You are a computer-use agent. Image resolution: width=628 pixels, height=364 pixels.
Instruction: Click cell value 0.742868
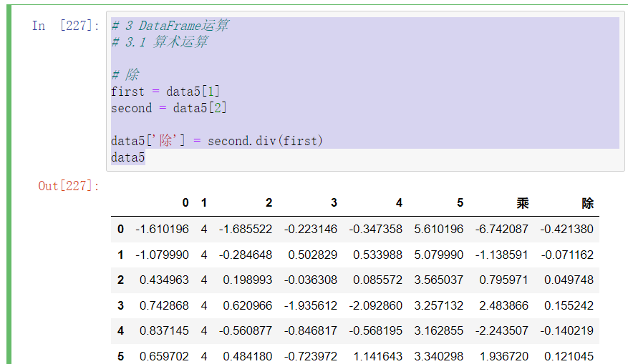[164, 305]
